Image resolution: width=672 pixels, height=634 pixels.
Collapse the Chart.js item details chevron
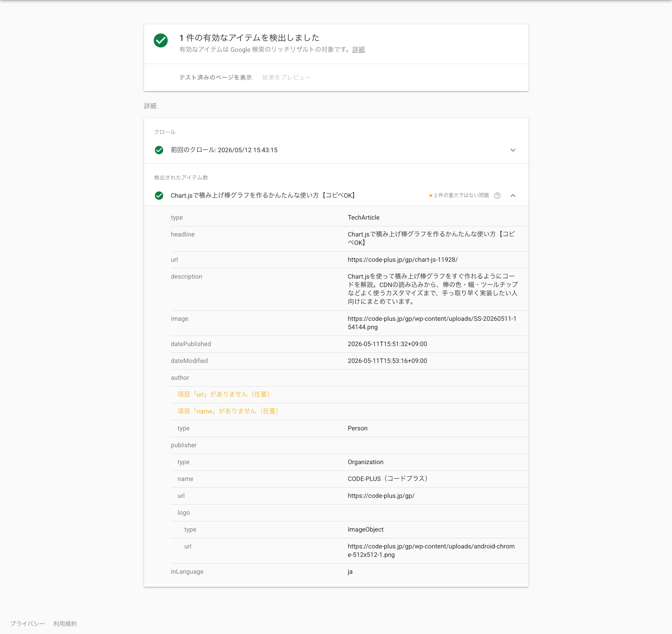click(x=513, y=196)
